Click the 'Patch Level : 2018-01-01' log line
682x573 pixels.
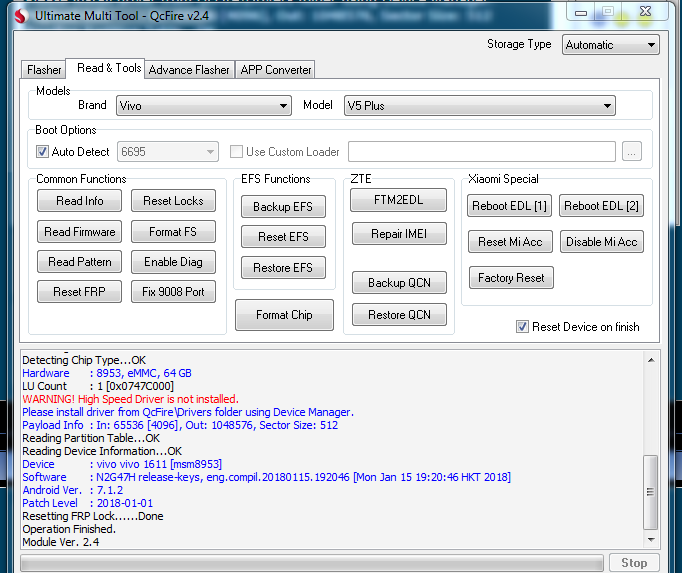pyautogui.click(x=87, y=503)
